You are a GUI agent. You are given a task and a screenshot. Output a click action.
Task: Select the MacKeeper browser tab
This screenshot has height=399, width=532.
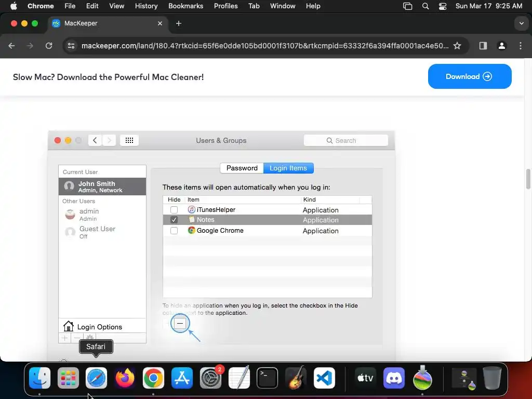click(x=107, y=23)
